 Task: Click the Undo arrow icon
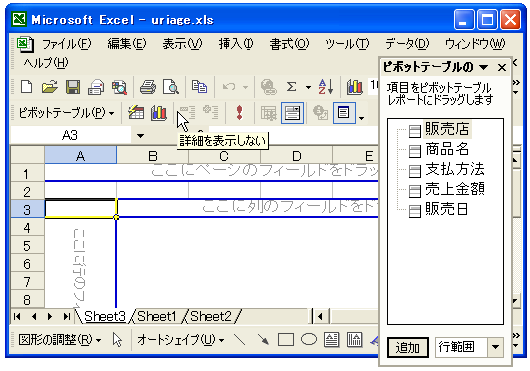[x=229, y=87]
